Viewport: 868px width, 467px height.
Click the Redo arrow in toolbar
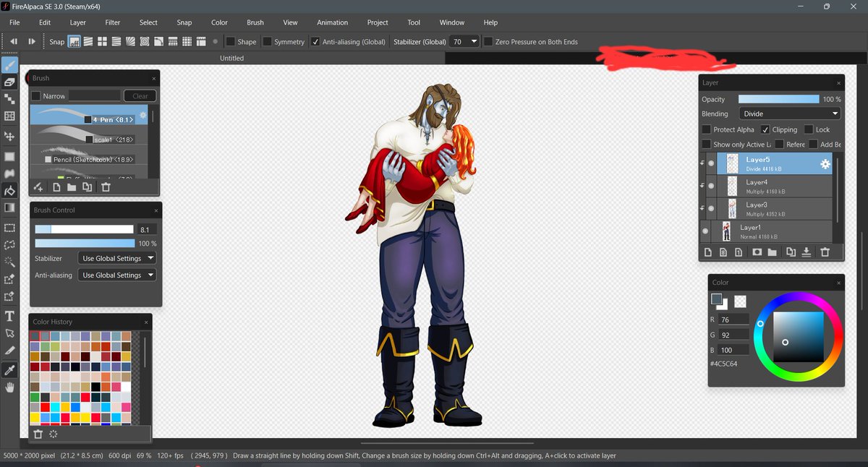click(x=32, y=42)
